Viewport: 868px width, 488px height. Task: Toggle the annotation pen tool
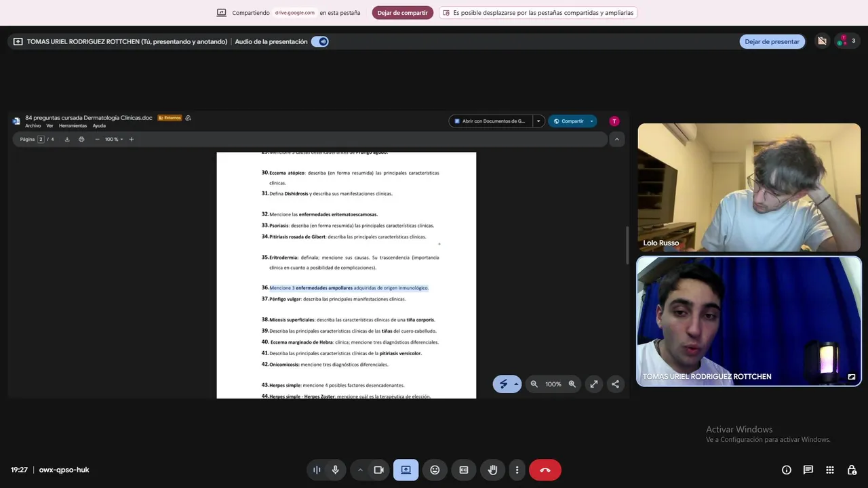pyautogui.click(x=504, y=384)
